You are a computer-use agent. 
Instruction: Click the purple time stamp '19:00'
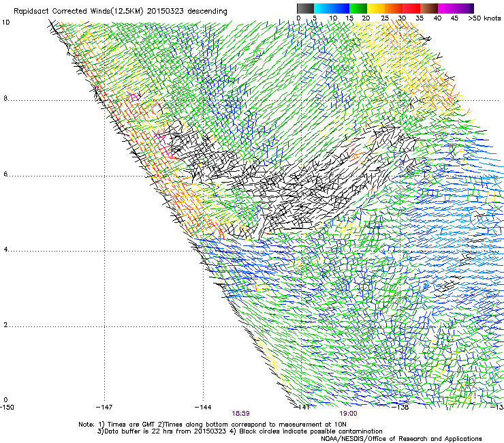coord(349,414)
